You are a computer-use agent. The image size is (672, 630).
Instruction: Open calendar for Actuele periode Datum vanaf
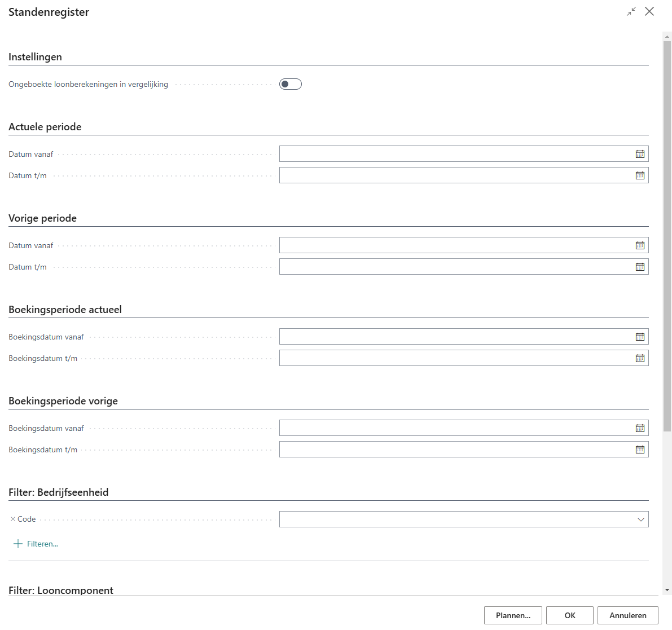(640, 154)
